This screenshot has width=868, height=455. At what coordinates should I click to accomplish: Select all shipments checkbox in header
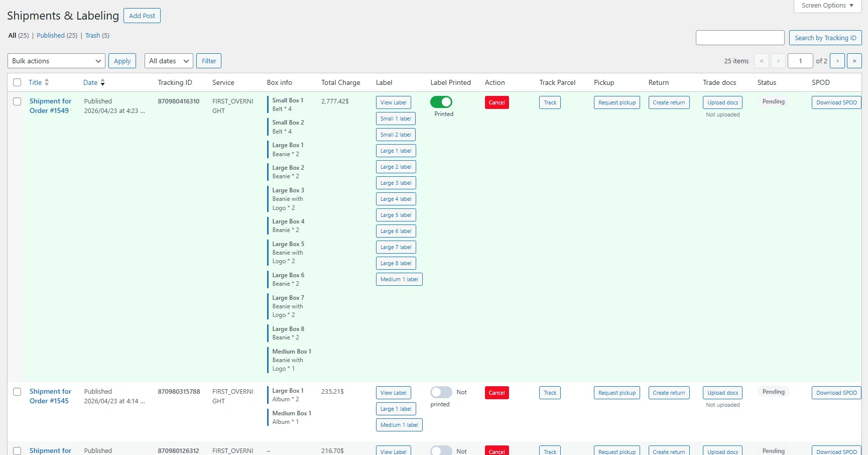[x=17, y=82]
